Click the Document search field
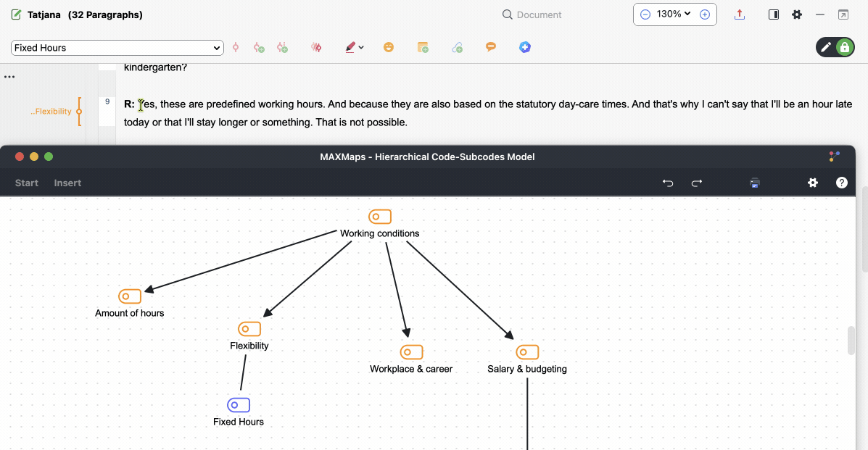The width and height of the screenshot is (868, 450). pos(532,14)
